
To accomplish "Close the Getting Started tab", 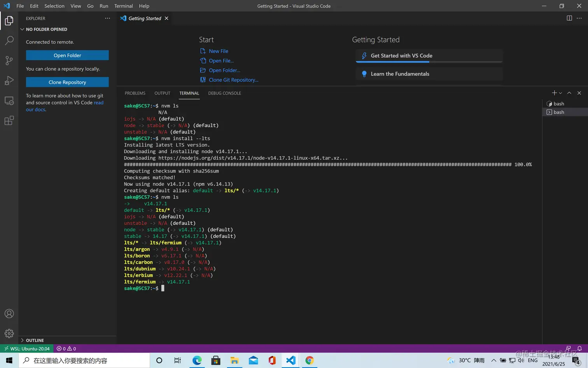I will click(166, 18).
